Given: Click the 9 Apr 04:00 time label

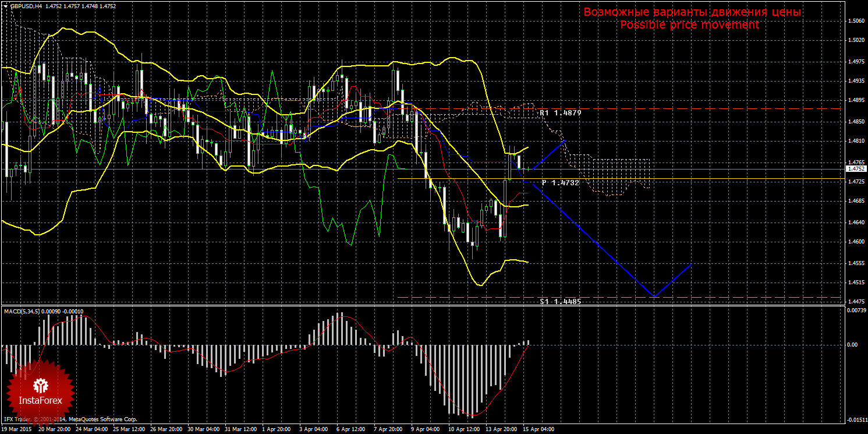Looking at the screenshot, I should [x=426, y=429].
